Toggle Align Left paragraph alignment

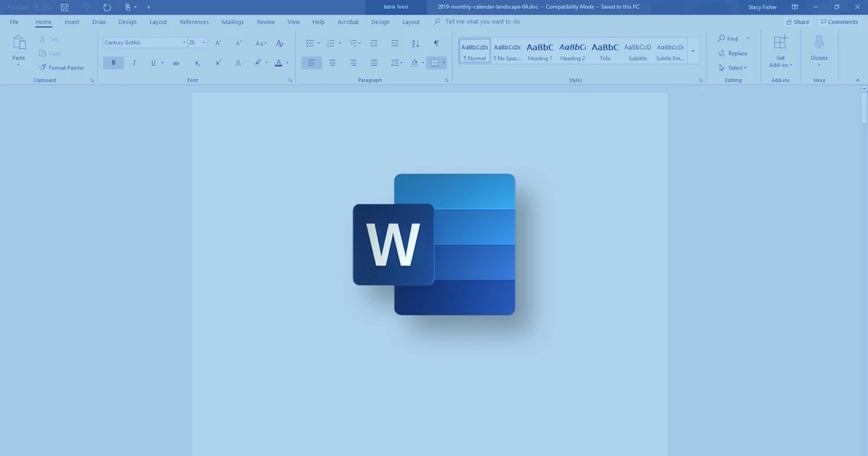(312, 63)
